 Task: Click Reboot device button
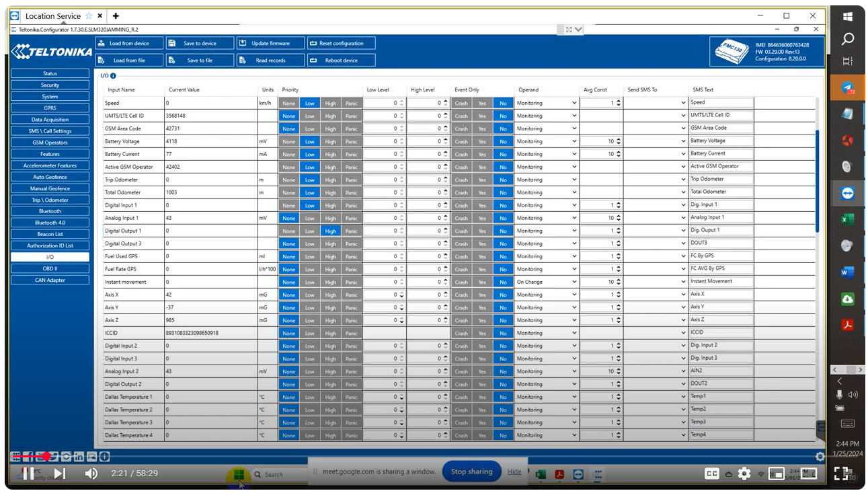tap(341, 61)
